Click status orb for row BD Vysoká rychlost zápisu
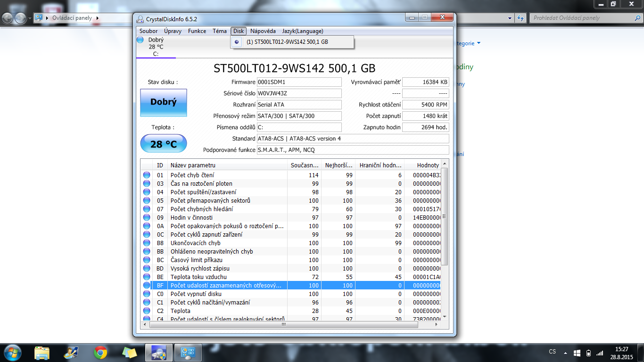This screenshot has width=644, height=362. 147,268
